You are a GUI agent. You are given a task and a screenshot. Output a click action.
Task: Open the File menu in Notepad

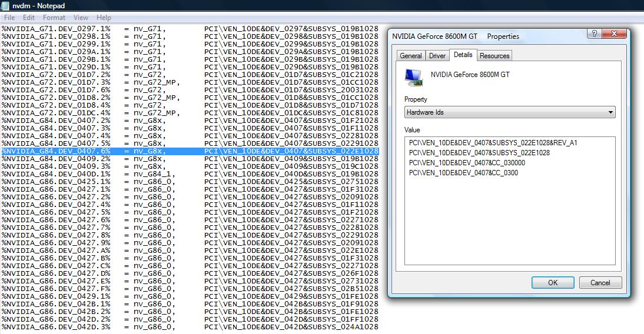coord(9,18)
